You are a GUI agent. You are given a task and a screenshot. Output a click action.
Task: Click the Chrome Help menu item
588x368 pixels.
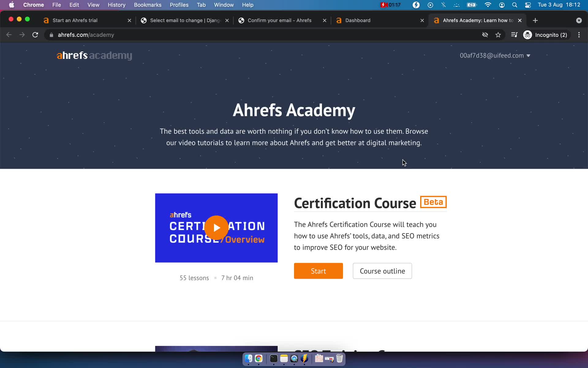[247, 5]
